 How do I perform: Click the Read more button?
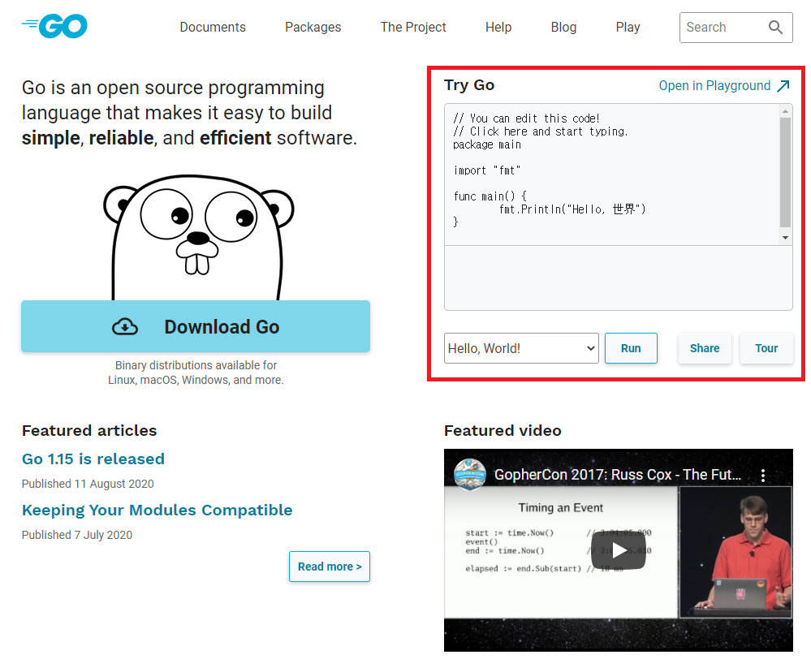(330, 566)
